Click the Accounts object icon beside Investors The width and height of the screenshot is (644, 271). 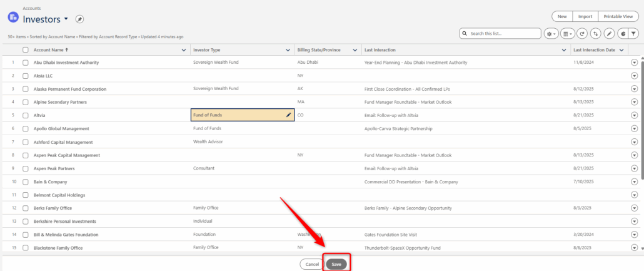pyautogui.click(x=13, y=18)
